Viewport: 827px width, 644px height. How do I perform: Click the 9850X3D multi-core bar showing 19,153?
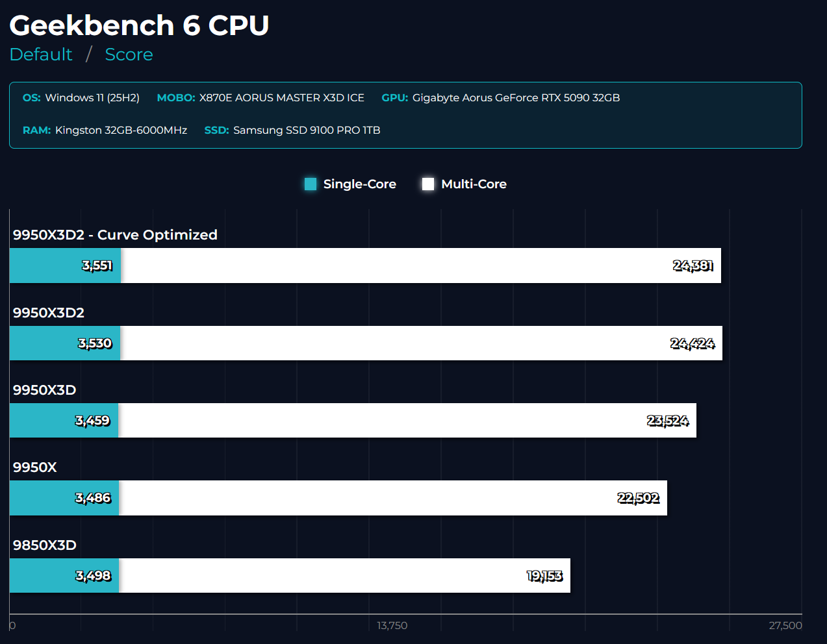(344, 576)
